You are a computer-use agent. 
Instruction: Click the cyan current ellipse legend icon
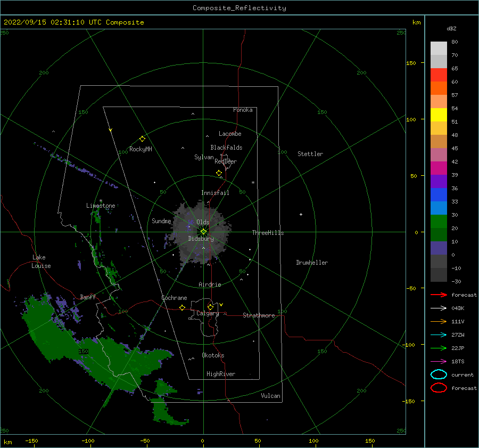(439, 374)
